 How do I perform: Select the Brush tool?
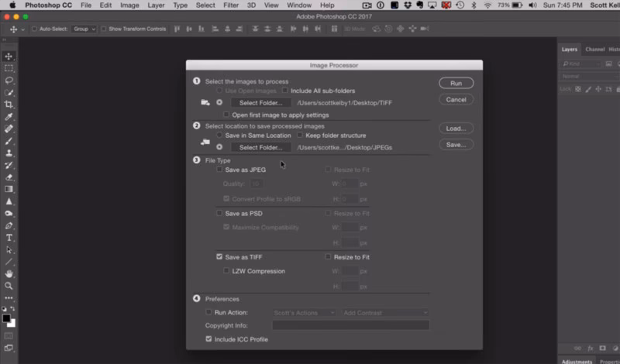coord(9,141)
